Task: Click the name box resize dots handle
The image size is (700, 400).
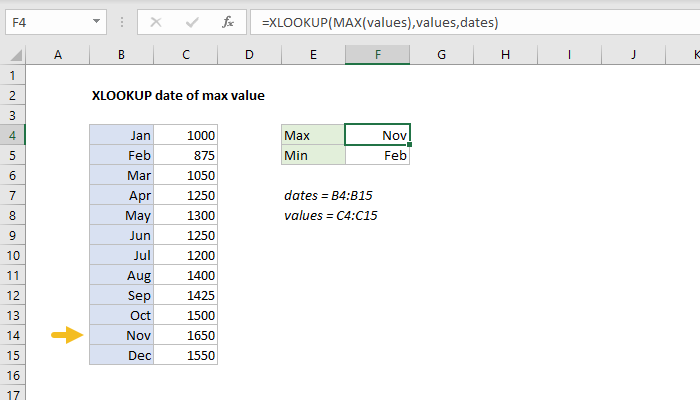Action: pyautogui.click(x=126, y=21)
